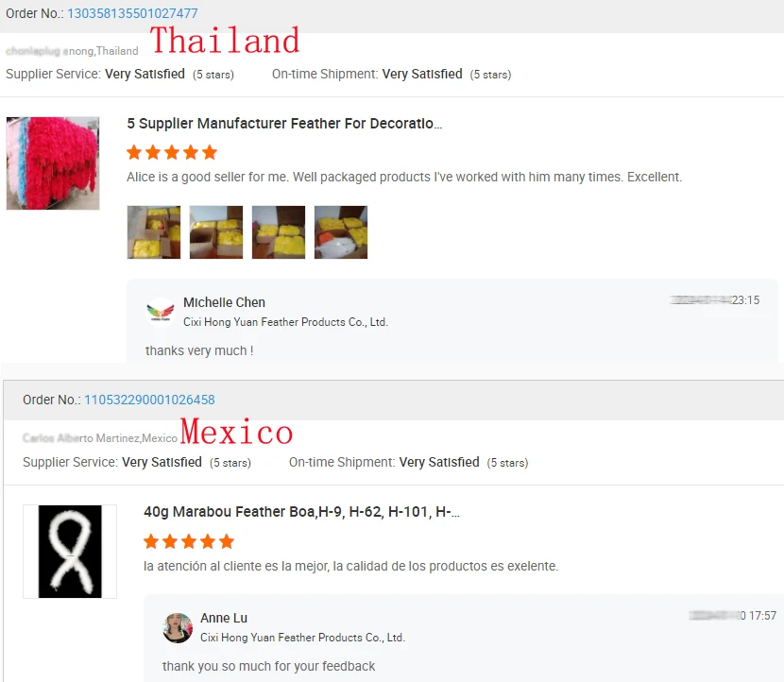Open order number 130358135501027477 link
The image size is (784, 682).
click(x=132, y=13)
